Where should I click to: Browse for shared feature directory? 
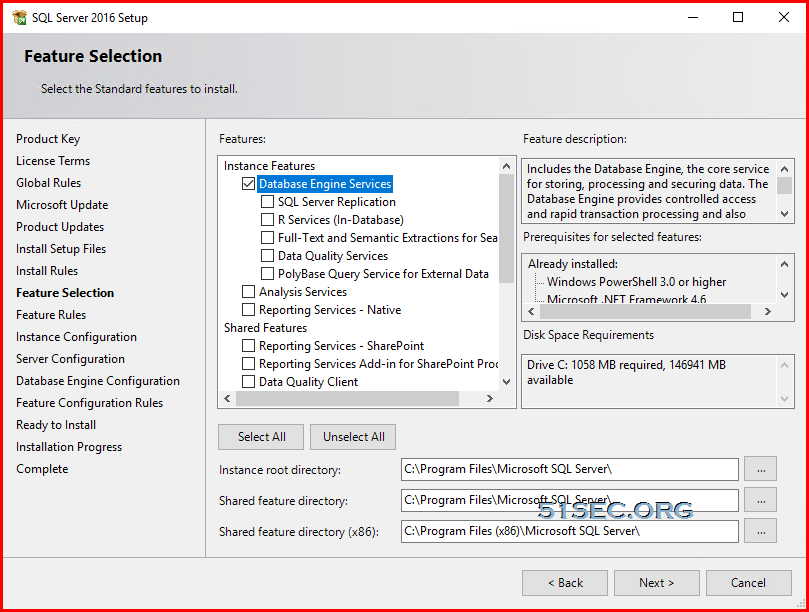pyautogui.click(x=761, y=501)
